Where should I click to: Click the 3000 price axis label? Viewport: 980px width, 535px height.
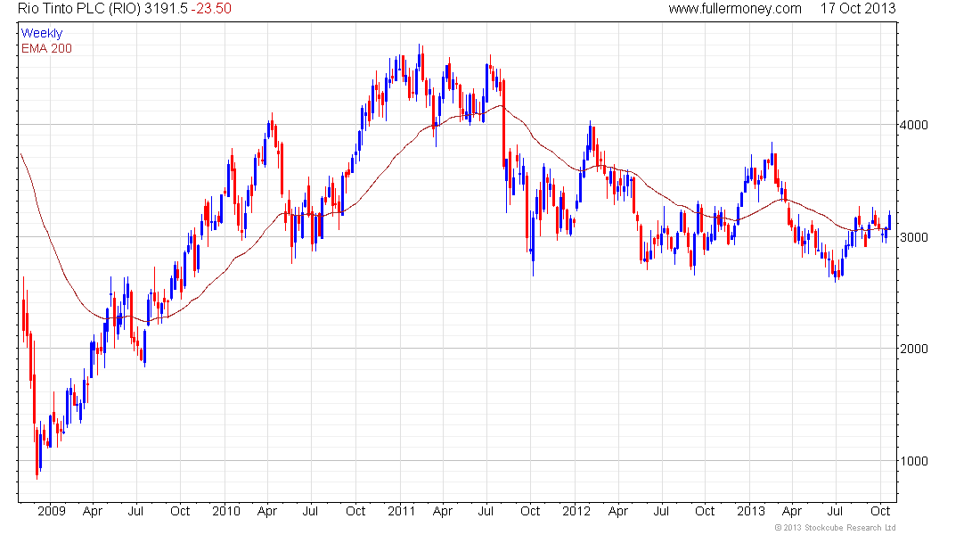(x=914, y=237)
